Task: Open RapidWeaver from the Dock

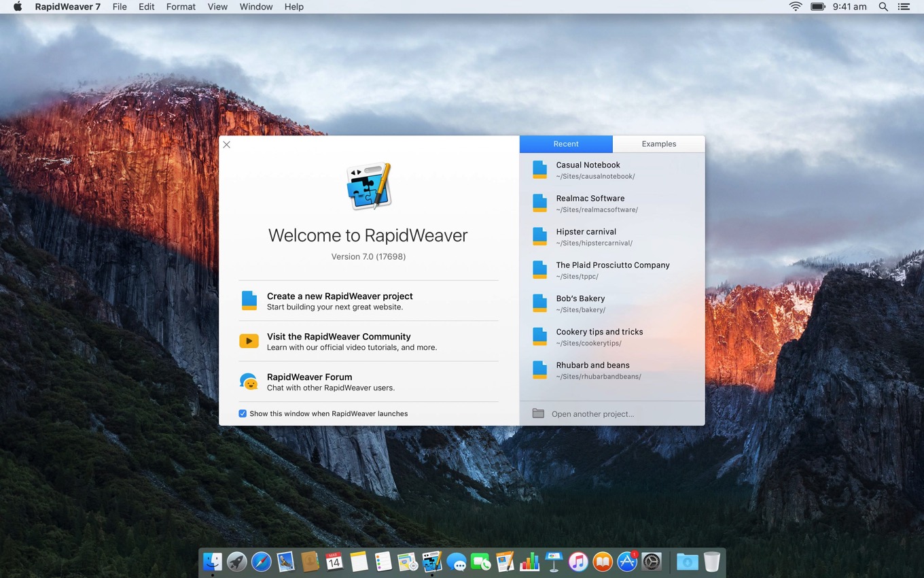Action: [431, 562]
